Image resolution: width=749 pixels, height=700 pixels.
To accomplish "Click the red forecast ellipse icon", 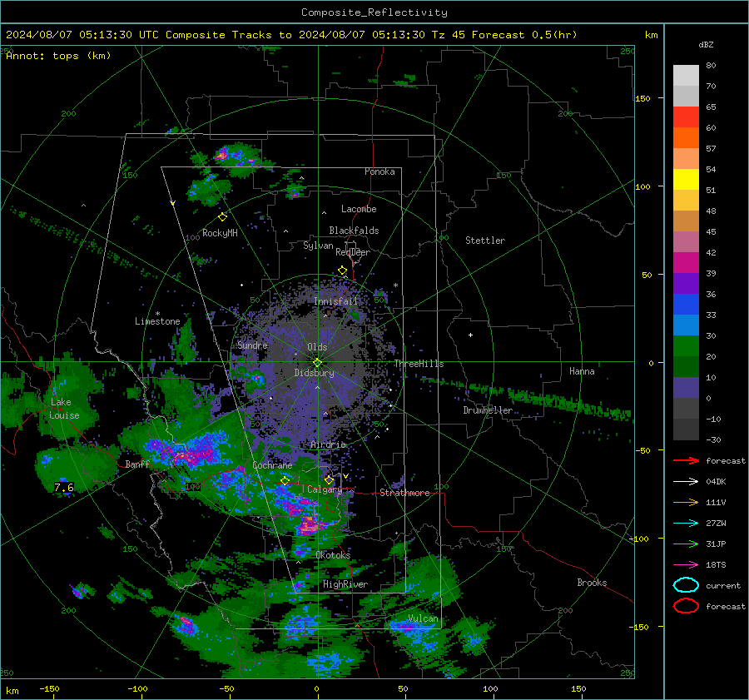I will (x=686, y=606).
